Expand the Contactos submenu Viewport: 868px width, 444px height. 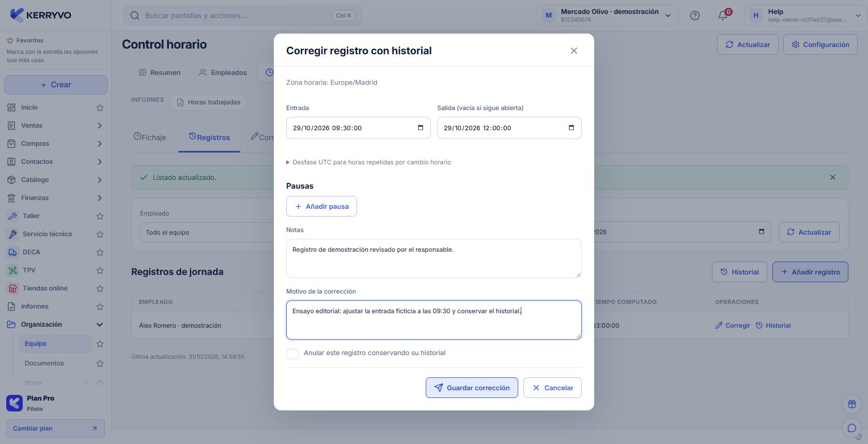coord(100,162)
